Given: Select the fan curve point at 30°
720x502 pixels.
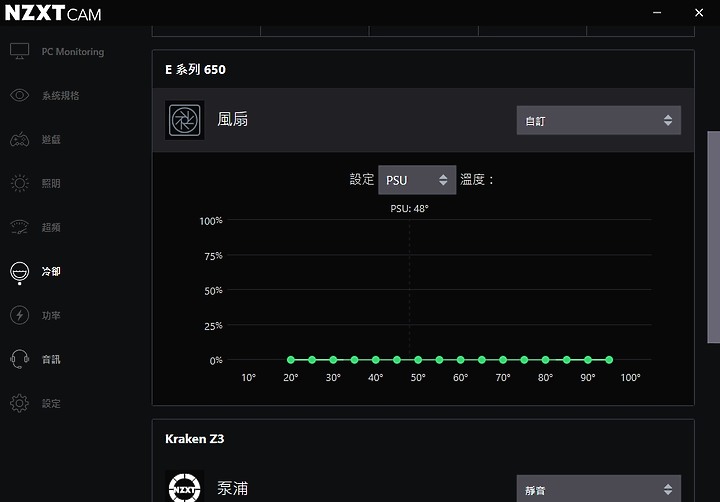Looking at the screenshot, I should pyautogui.click(x=333, y=360).
